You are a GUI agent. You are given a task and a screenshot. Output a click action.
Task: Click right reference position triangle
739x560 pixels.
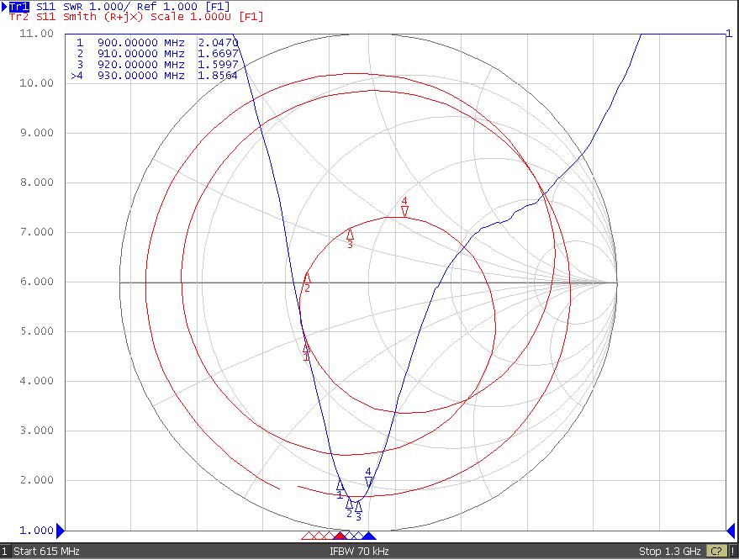point(729,530)
